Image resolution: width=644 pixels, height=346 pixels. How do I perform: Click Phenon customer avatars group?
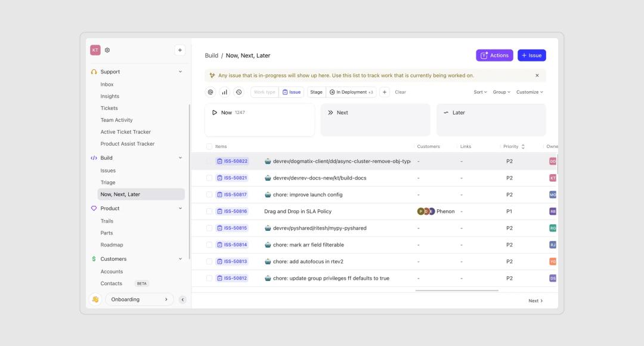point(426,211)
